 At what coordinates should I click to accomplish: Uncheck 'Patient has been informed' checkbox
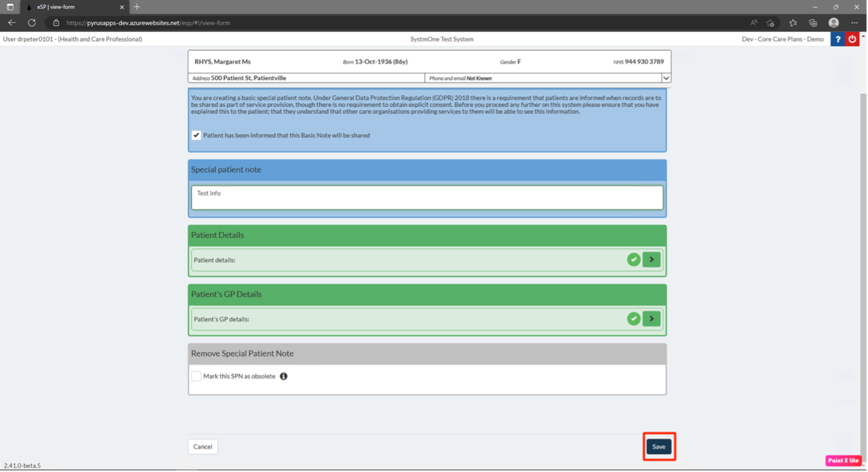coord(196,135)
